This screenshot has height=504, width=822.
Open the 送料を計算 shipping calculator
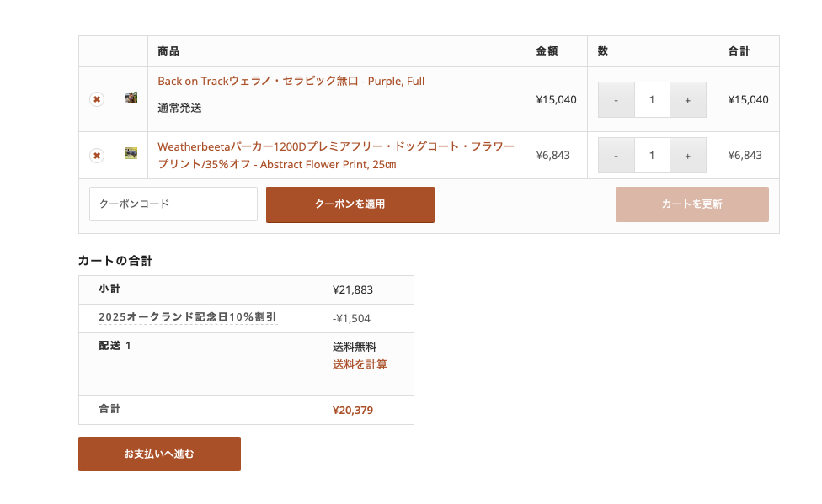pos(360,364)
